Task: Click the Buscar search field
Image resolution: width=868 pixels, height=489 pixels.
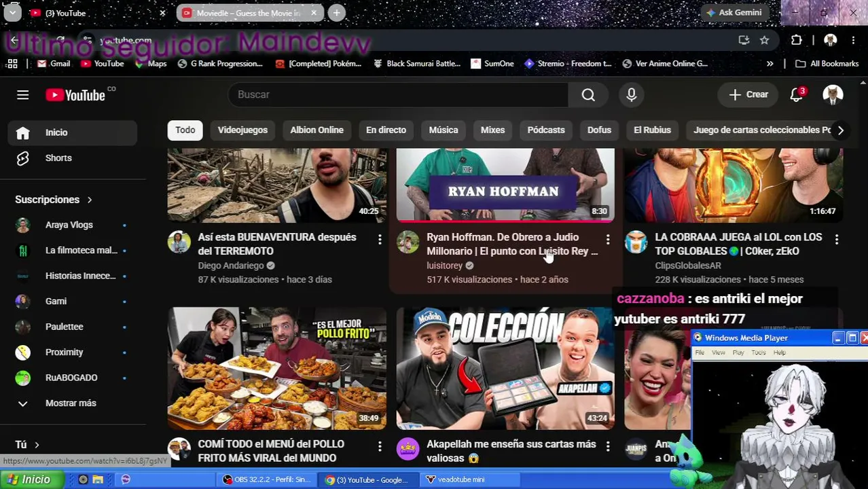Action: (x=399, y=94)
